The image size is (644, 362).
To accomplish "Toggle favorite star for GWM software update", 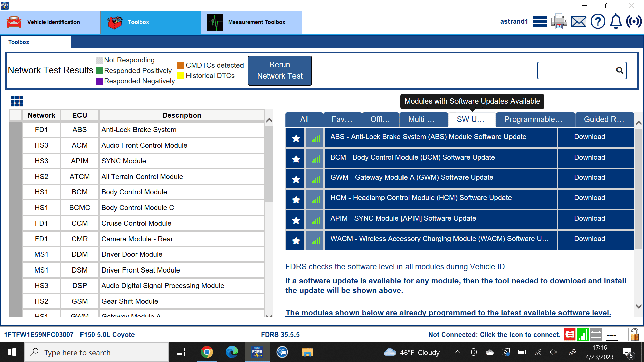I will click(296, 179).
